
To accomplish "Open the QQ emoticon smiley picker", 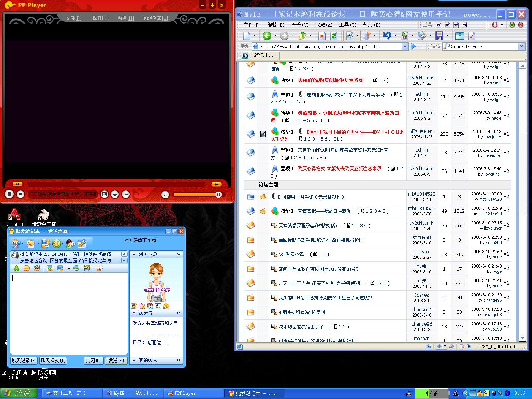I will 27,268.
